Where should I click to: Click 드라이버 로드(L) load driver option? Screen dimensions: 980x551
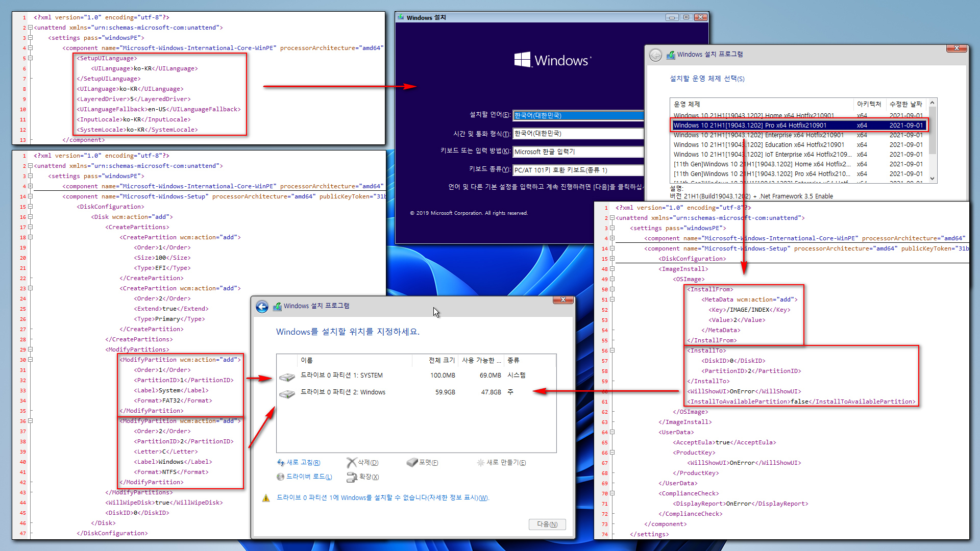pyautogui.click(x=304, y=477)
